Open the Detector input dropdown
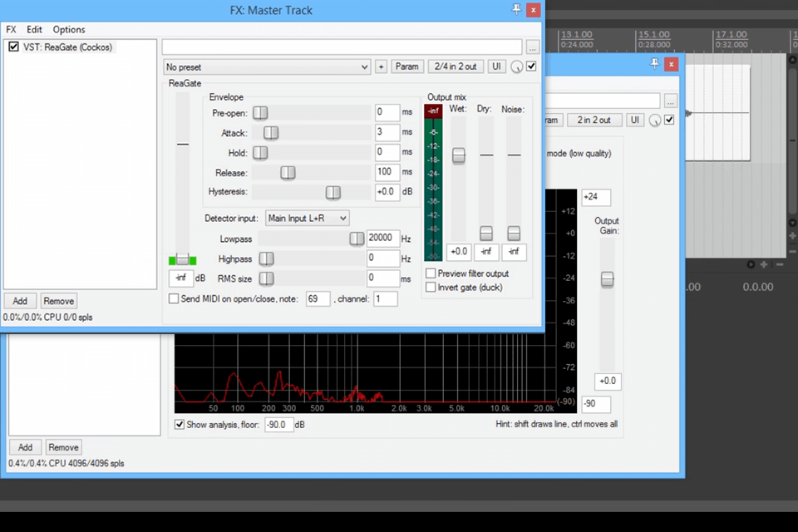 point(307,219)
